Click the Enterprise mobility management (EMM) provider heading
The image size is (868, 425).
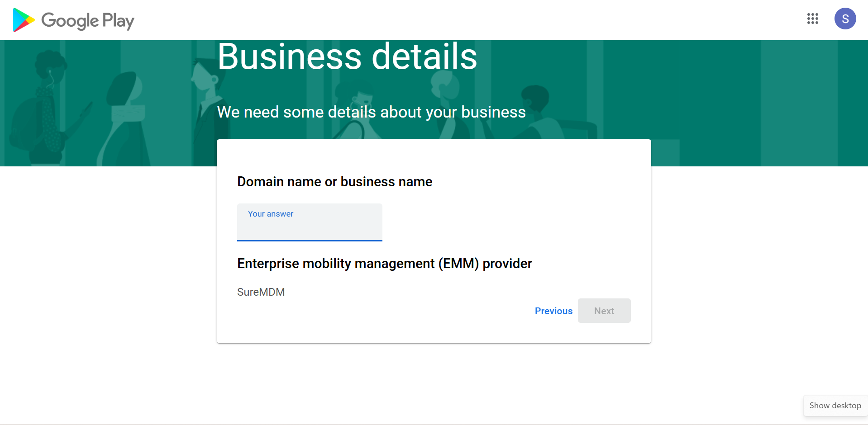click(384, 264)
